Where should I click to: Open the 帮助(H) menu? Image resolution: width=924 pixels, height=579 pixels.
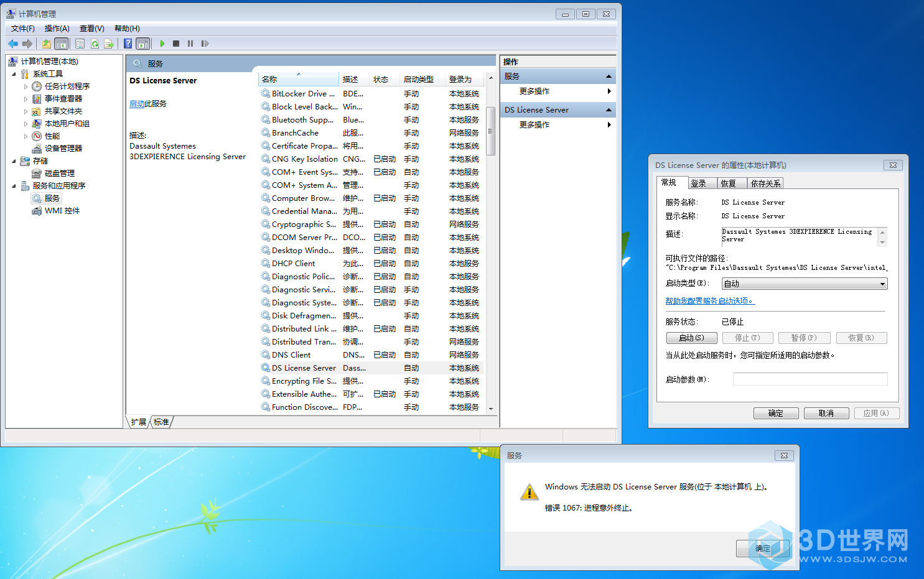pyautogui.click(x=127, y=29)
